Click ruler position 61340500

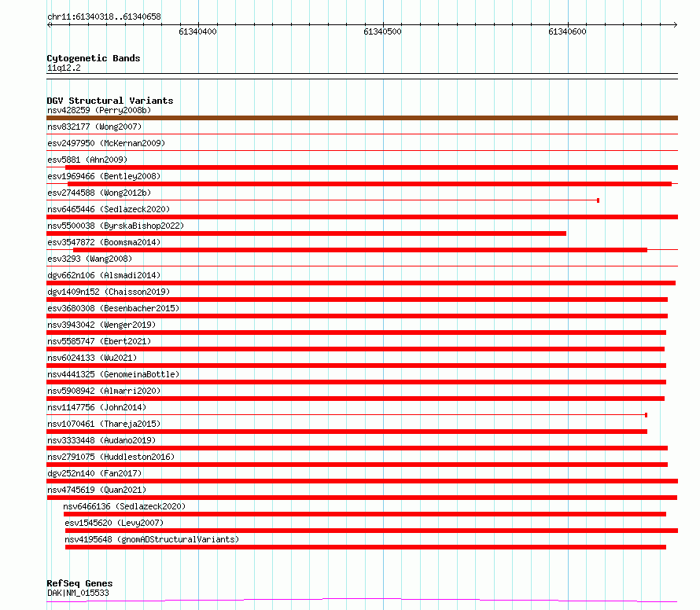(382, 31)
